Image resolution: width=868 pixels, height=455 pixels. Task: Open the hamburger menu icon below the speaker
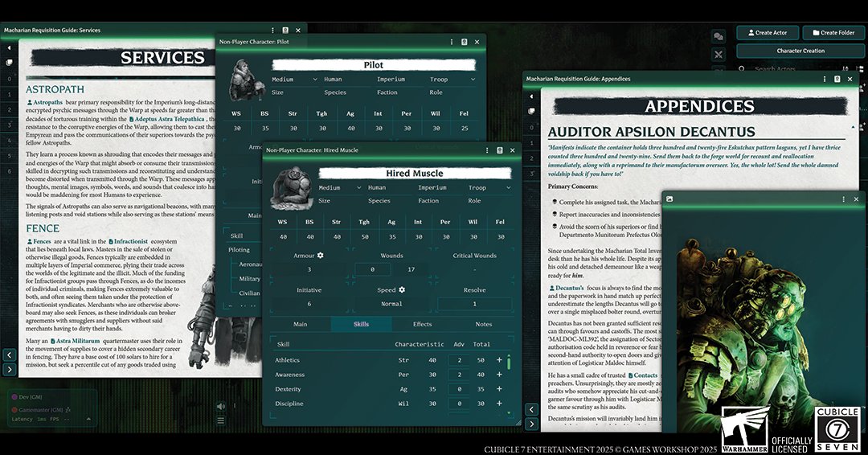pos(221,420)
